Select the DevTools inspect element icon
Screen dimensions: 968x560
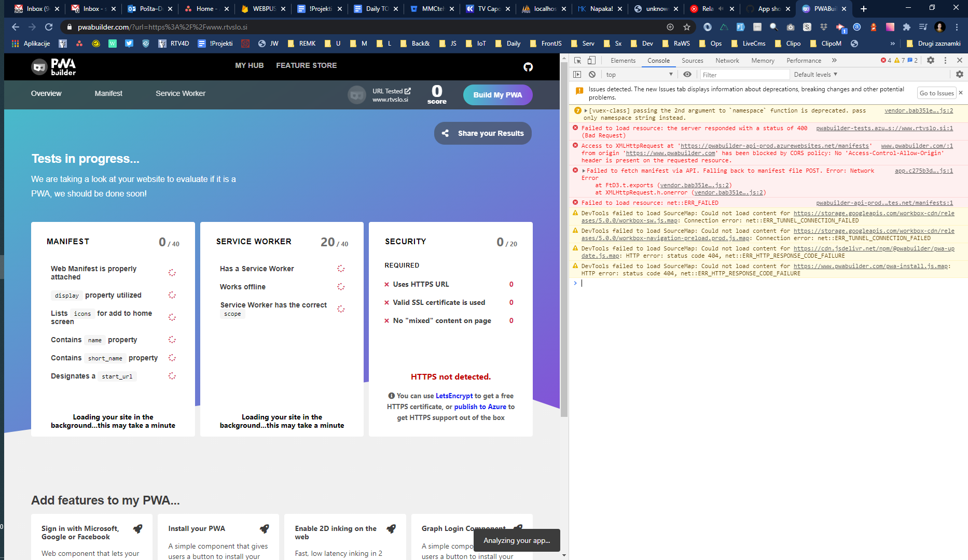577,60
